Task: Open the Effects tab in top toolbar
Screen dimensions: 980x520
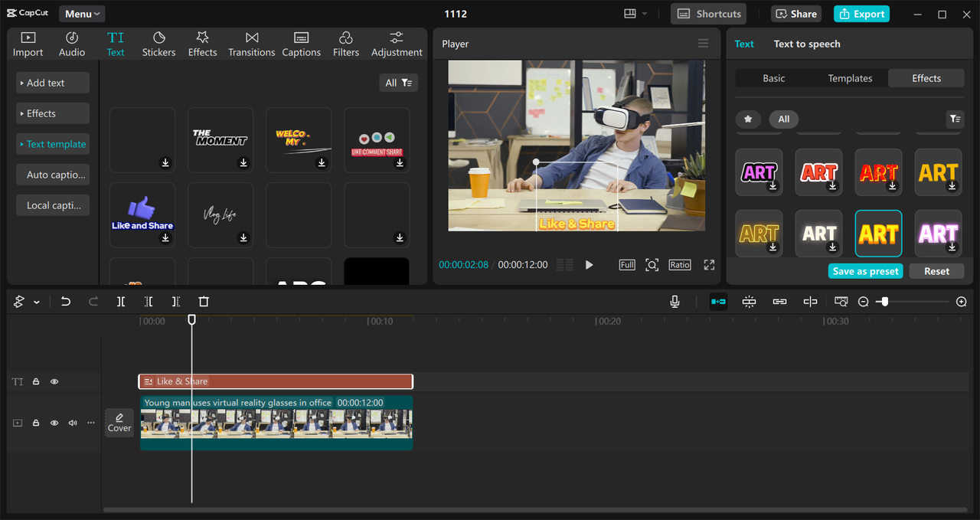Action: point(203,44)
